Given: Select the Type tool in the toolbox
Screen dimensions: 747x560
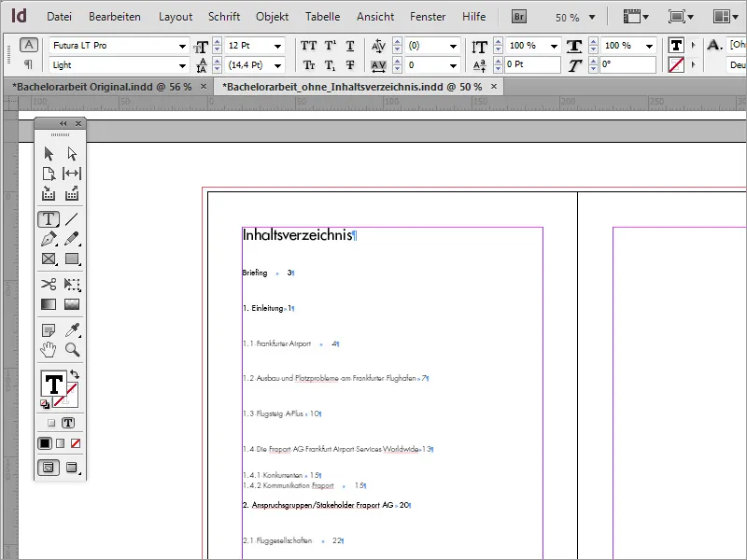Looking at the screenshot, I should [x=49, y=219].
